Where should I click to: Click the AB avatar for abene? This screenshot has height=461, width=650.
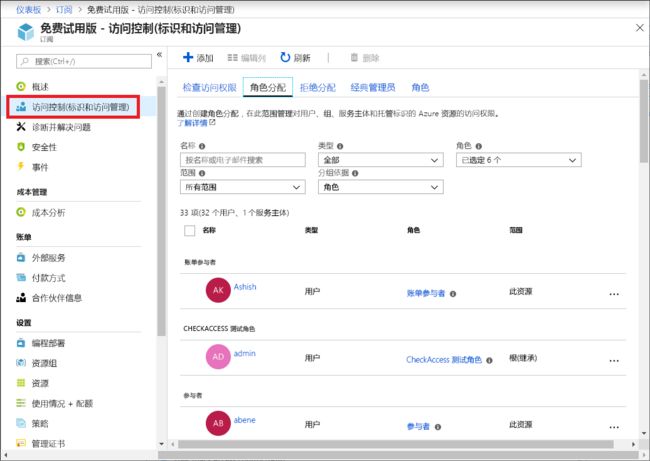click(218, 423)
